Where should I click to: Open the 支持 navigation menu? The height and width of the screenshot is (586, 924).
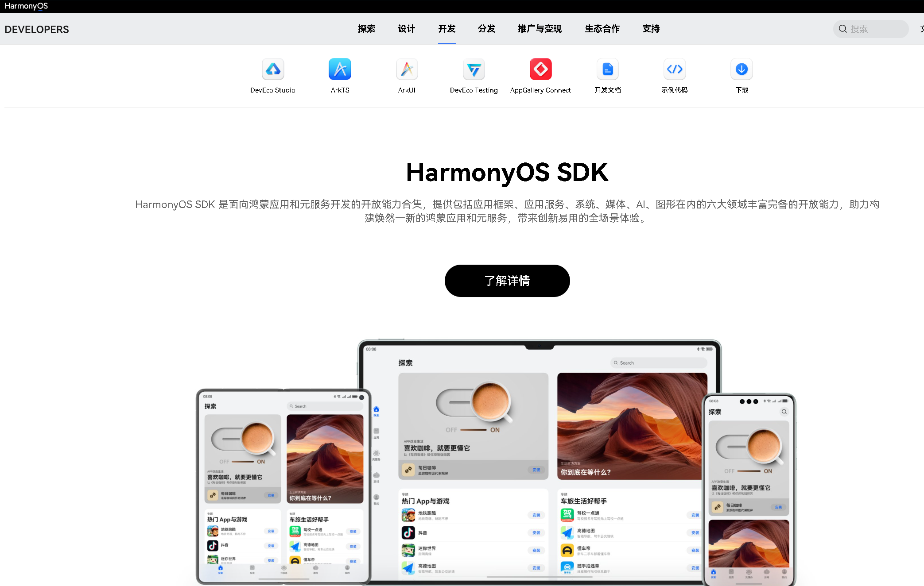tap(651, 29)
